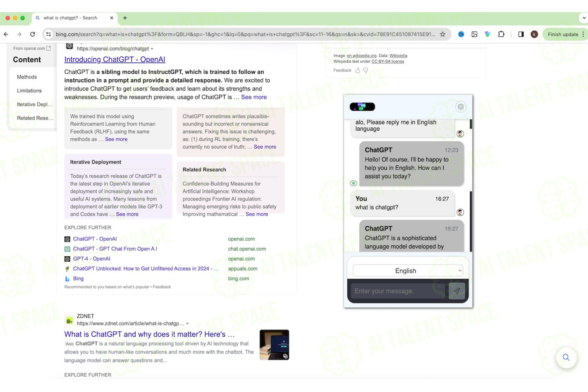Click the OpenAI favicon beside the blog URL
This screenshot has width=588, height=392.
point(69,46)
